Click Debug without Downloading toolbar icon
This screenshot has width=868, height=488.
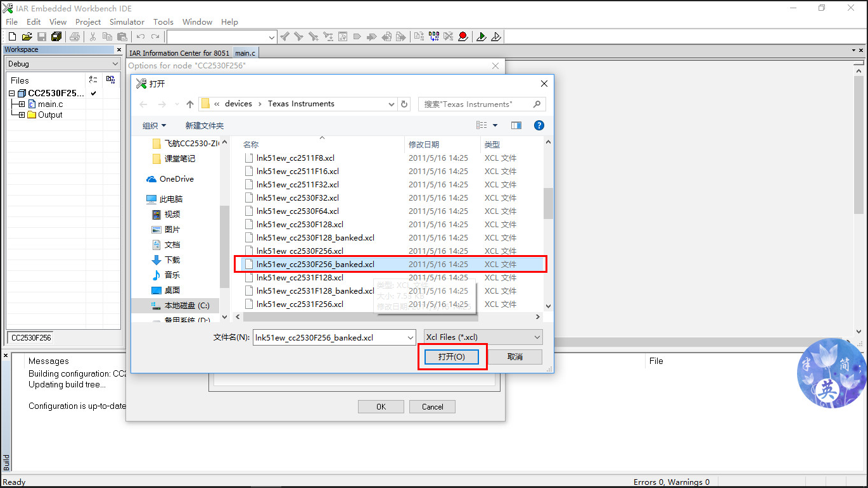click(x=496, y=37)
